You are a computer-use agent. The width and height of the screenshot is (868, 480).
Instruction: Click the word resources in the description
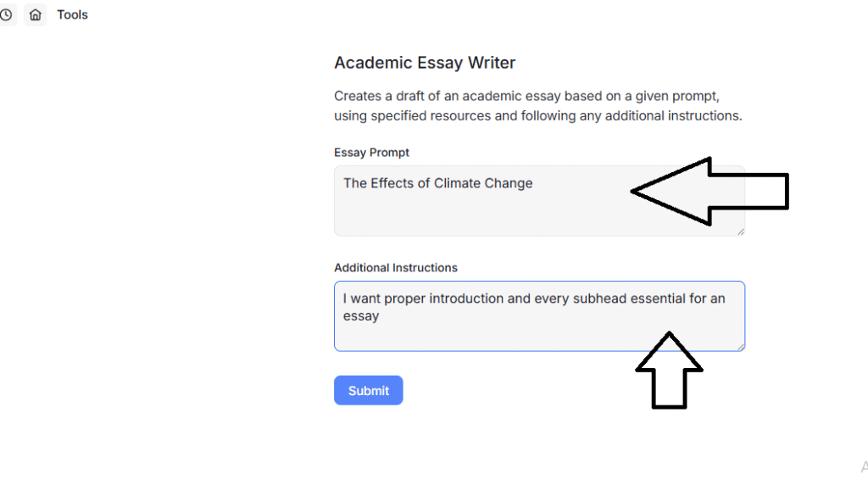point(461,115)
